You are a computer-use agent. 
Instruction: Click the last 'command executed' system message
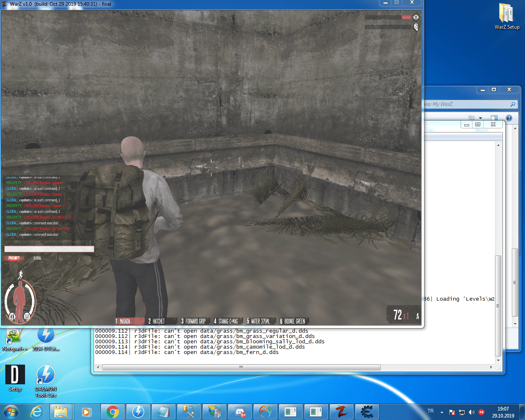(32, 235)
